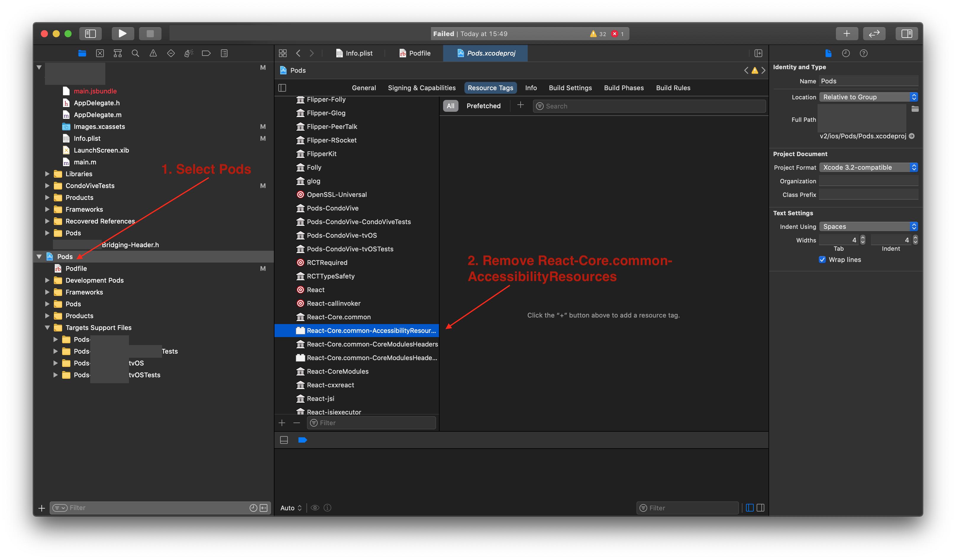Expand the Development Pods folder

(47, 280)
